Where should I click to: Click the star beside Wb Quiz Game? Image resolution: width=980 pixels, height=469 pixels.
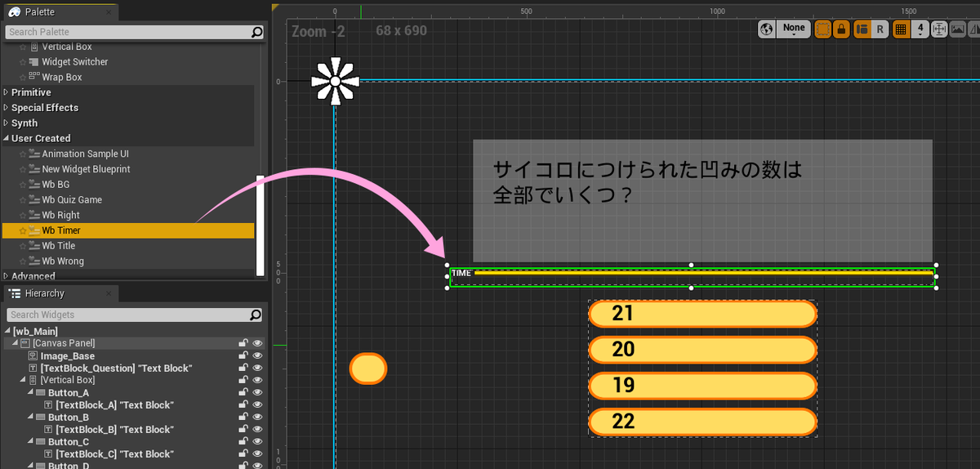tap(23, 200)
